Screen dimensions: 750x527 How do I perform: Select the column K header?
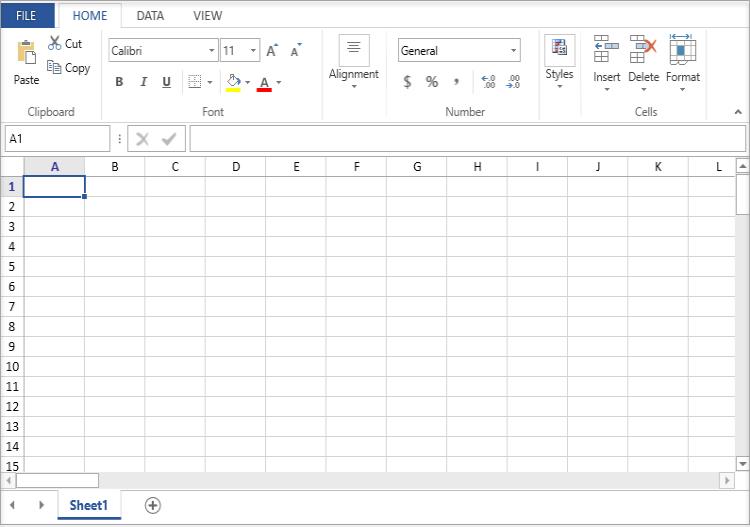[x=658, y=167]
